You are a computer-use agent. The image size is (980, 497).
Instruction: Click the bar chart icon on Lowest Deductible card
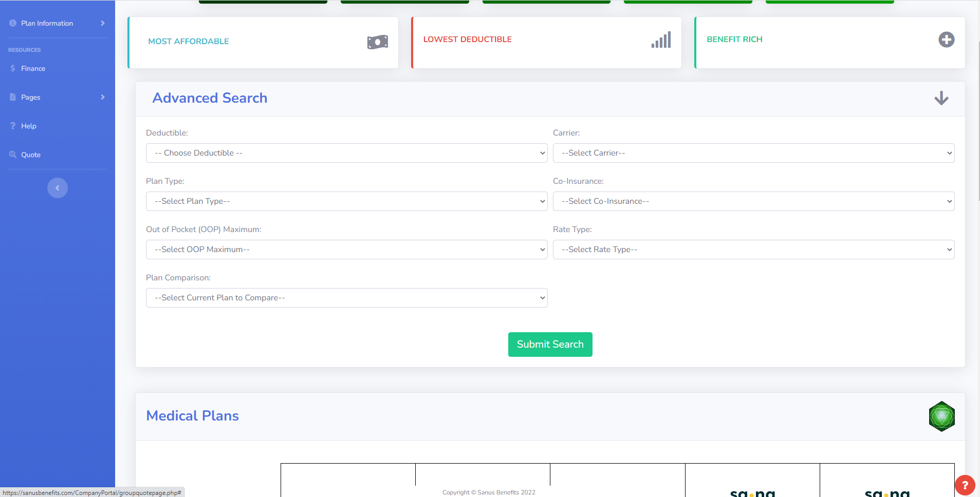[x=660, y=40]
